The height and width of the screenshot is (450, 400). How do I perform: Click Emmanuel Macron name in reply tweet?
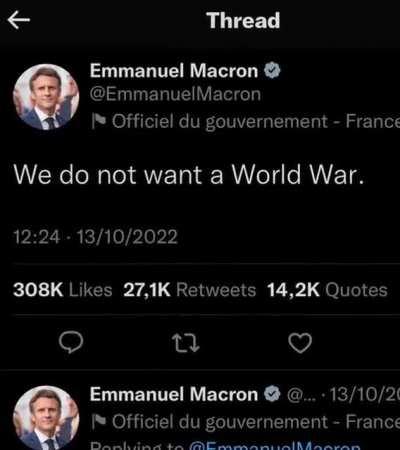(x=174, y=394)
